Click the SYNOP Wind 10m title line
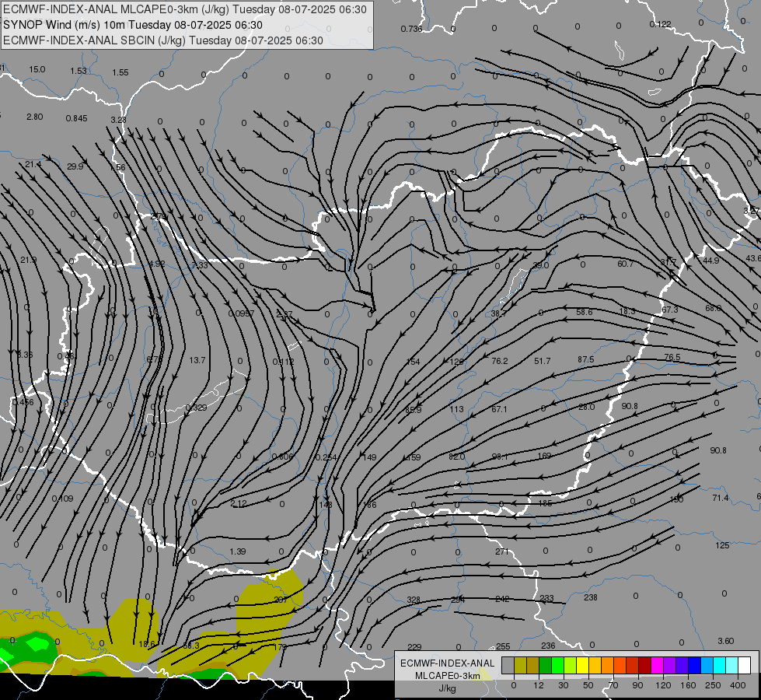The image size is (761, 700). (x=132, y=25)
